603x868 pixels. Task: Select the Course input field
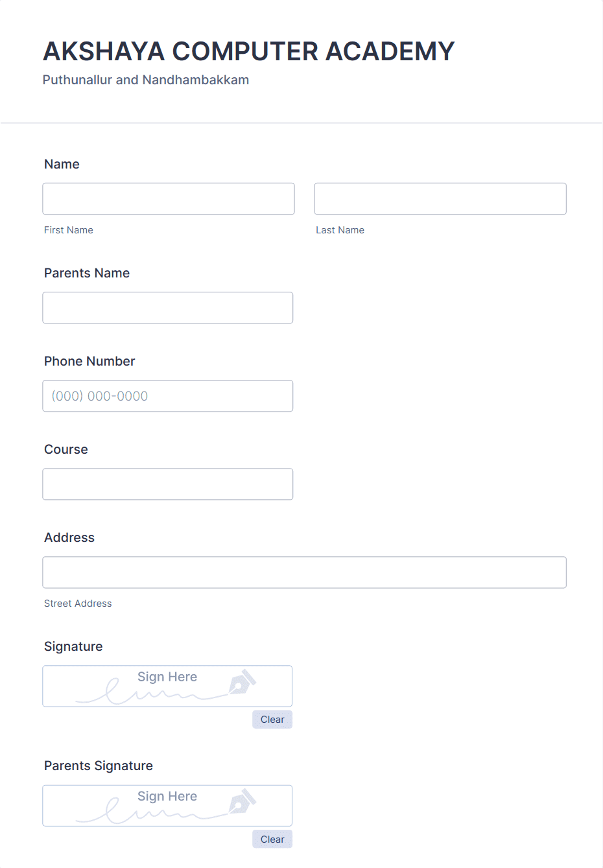(167, 484)
